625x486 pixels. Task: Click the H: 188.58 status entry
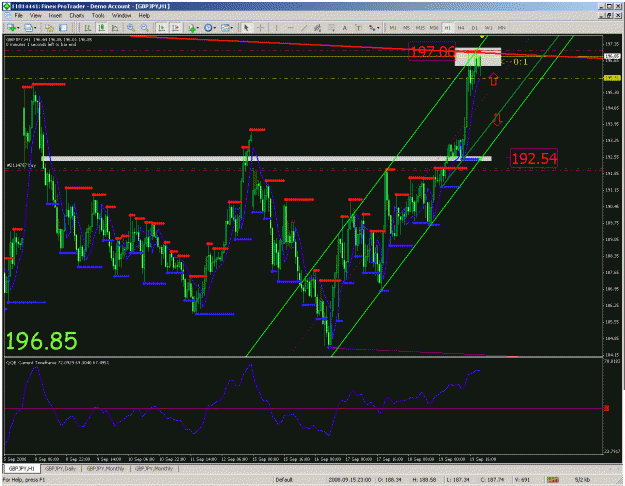click(424, 480)
